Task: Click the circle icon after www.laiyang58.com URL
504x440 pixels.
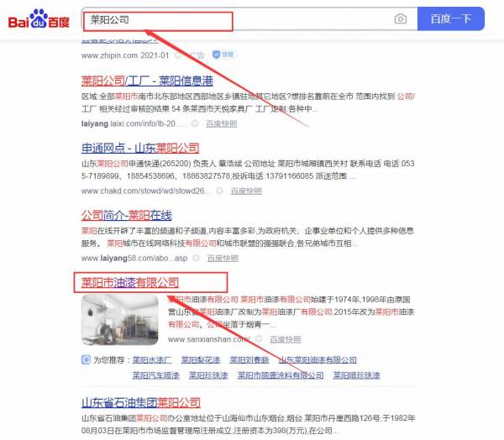Action: tap(220, 259)
